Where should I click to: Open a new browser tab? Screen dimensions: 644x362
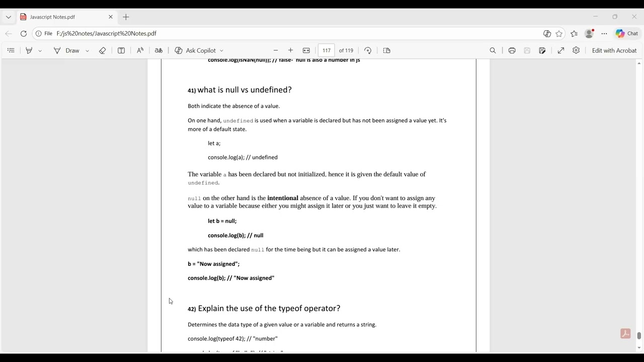126,17
